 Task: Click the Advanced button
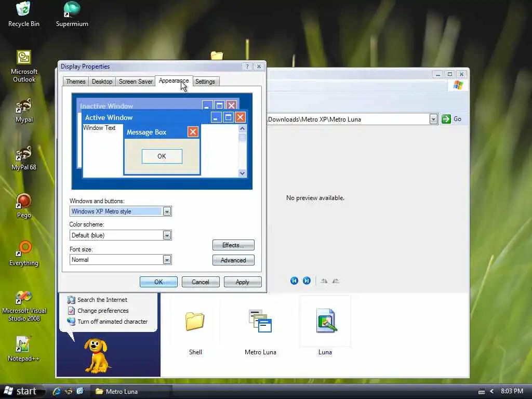coord(233,260)
